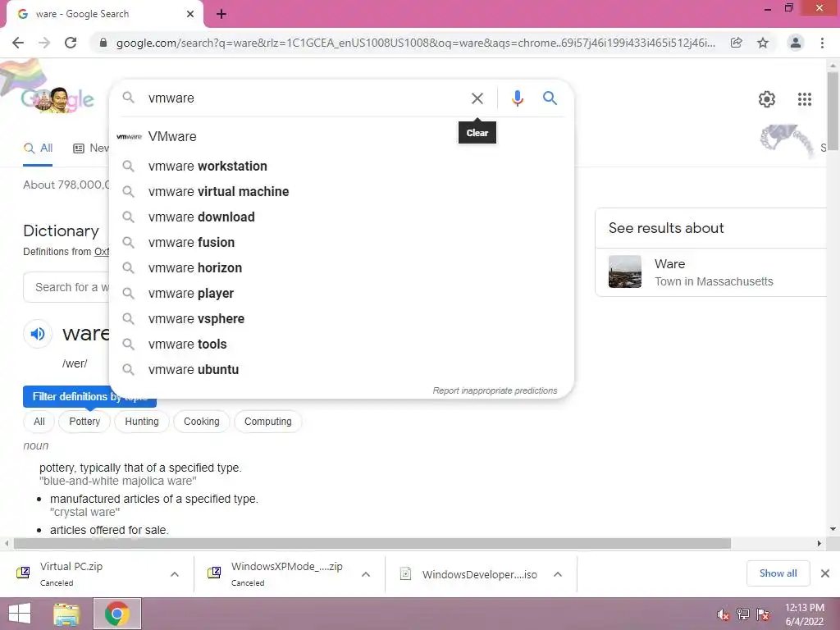Choose suggestion 'vmware workstation'

coord(341,166)
